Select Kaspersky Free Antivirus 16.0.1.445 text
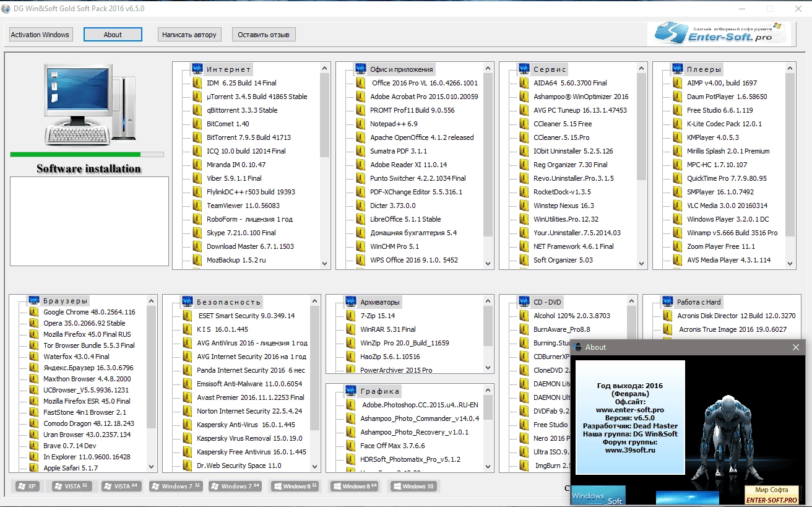 [x=251, y=452]
